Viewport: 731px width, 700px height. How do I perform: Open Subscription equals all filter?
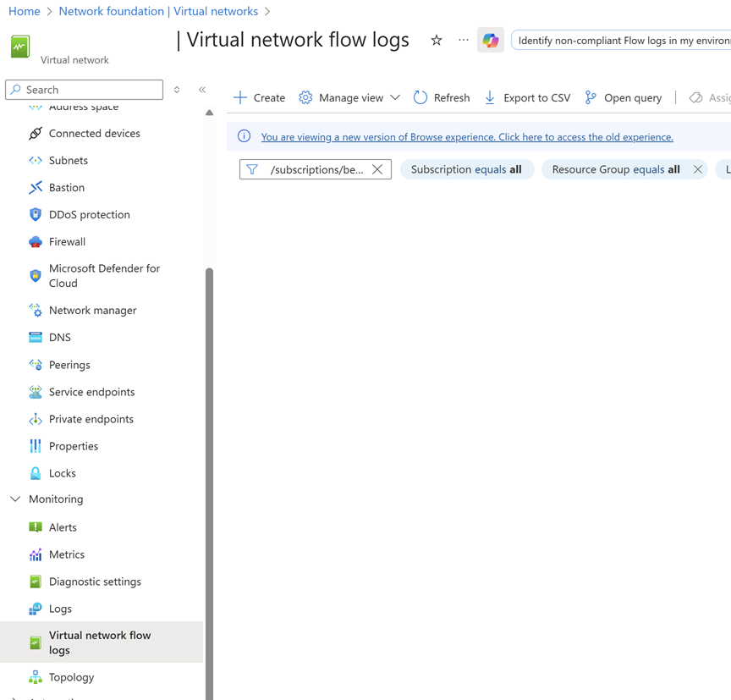(467, 169)
